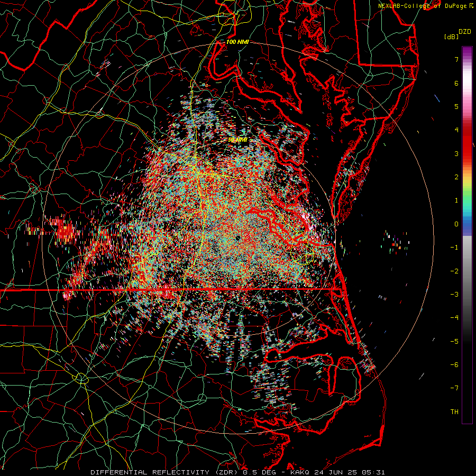This screenshot has width=476, height=476.
Task: Click the -1 value on color scale
Action: pos(454,248)
